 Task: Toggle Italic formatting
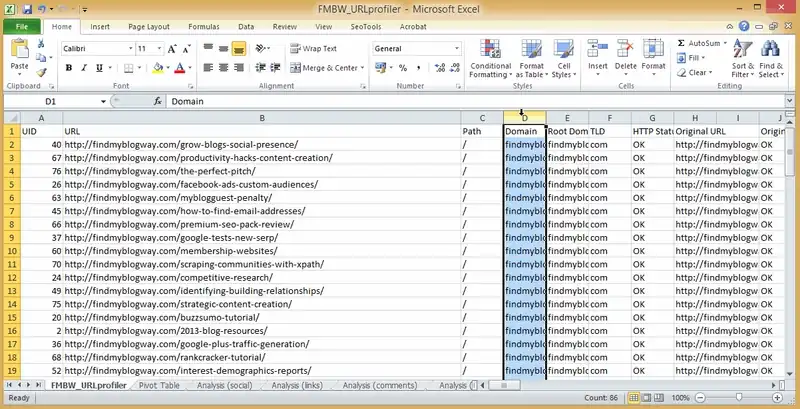(84, 68)
